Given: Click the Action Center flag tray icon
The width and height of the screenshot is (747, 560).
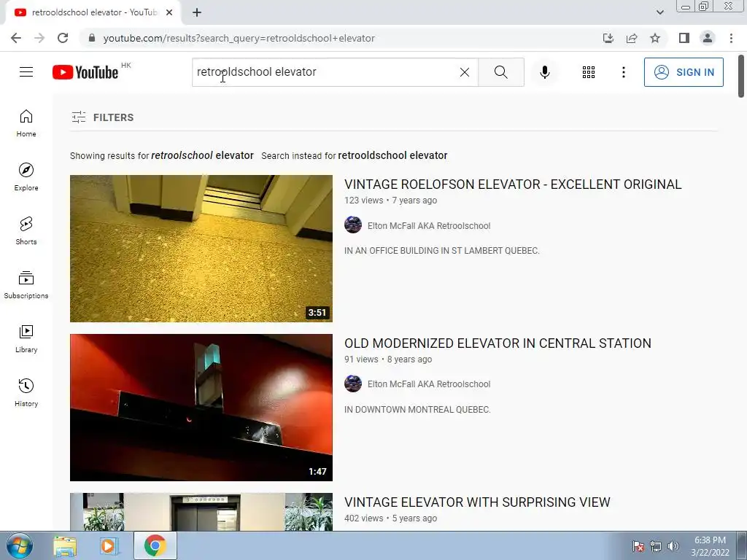Looking at the screenshot, I should coord(638,546).
